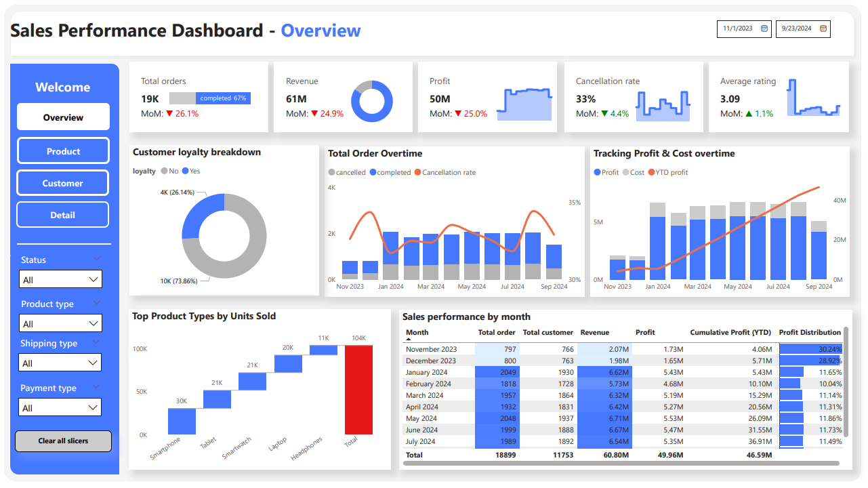Open the Status slicer dropdown
Screen dimensions: 868x488
(60, 279)
